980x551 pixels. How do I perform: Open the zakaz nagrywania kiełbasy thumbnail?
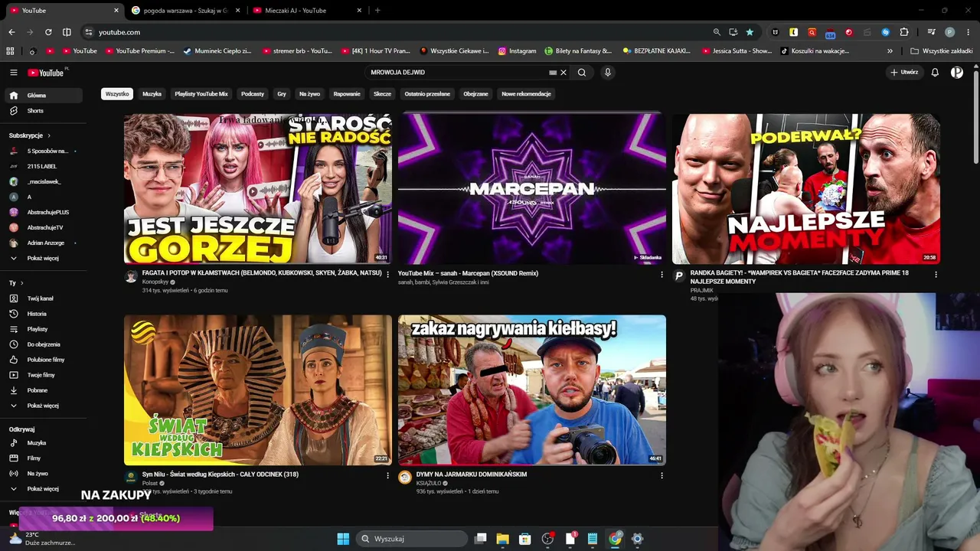point(532,390)
